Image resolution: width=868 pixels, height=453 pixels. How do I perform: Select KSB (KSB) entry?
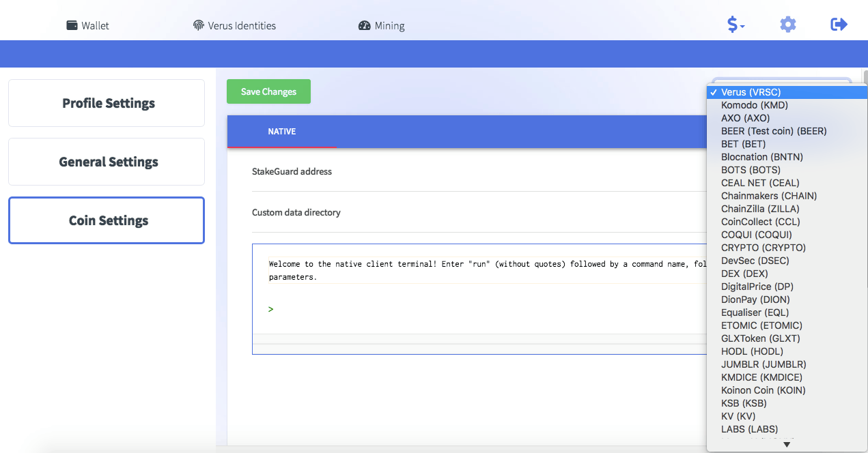[x=787, y=403]
